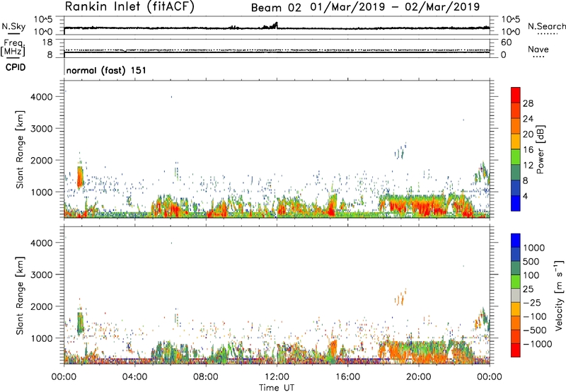Click the '3000' tick on velocity panel

[x=42, y=275]
